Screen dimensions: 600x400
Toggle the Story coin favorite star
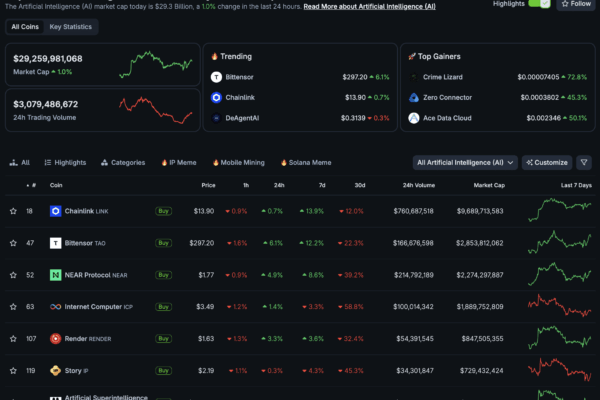coord(13,371)
